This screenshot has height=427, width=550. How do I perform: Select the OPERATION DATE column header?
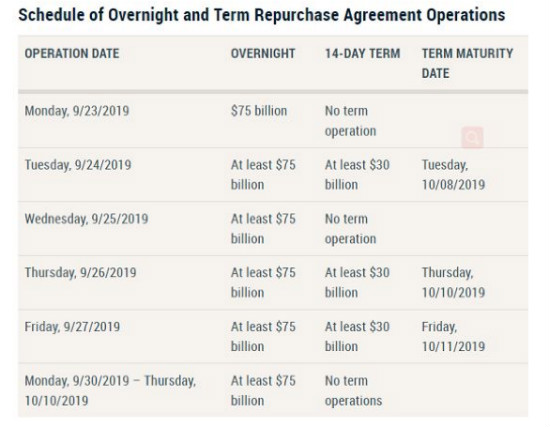coord(72,53)
